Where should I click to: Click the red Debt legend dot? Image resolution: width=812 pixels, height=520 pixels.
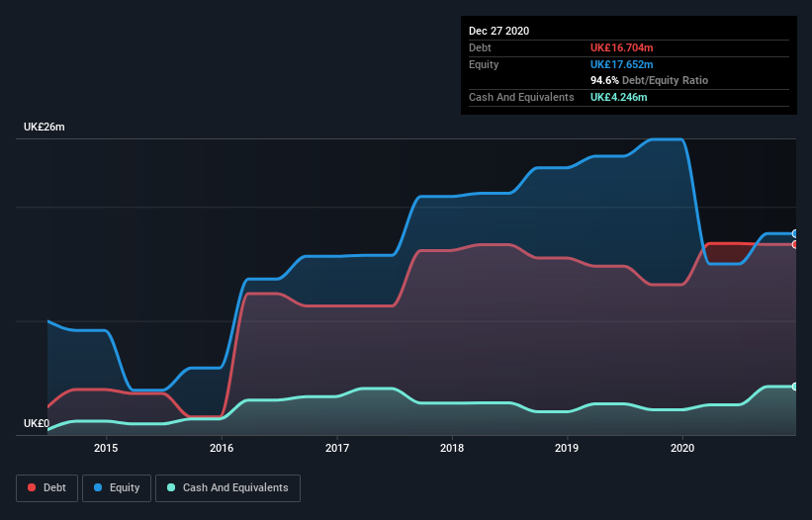point(32,487)
